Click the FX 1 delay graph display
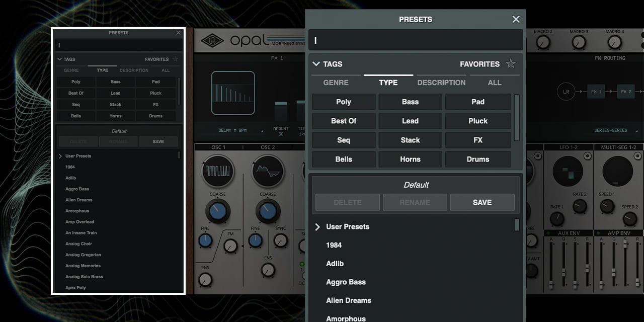Image resolution: width=644 pixels, height=322 pixels. [233, 93]
